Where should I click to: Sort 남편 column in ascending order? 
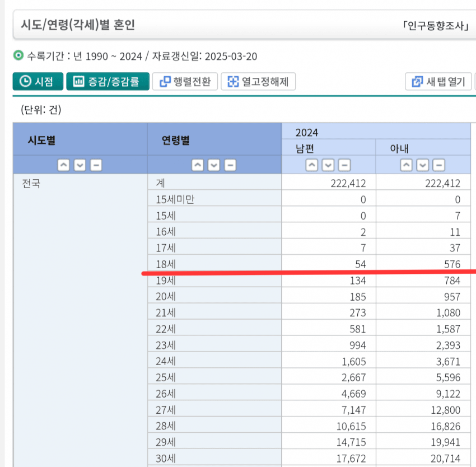[x=312, y=165]
